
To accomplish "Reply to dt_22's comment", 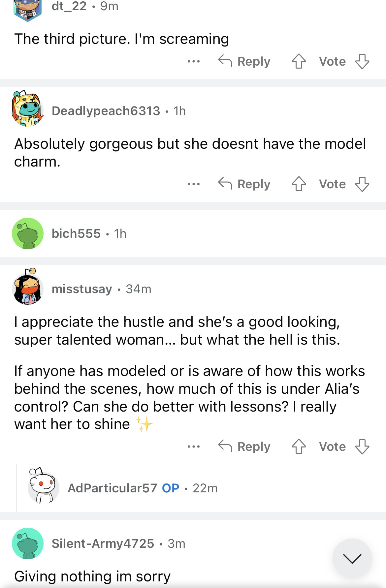I will click(244, 61).
